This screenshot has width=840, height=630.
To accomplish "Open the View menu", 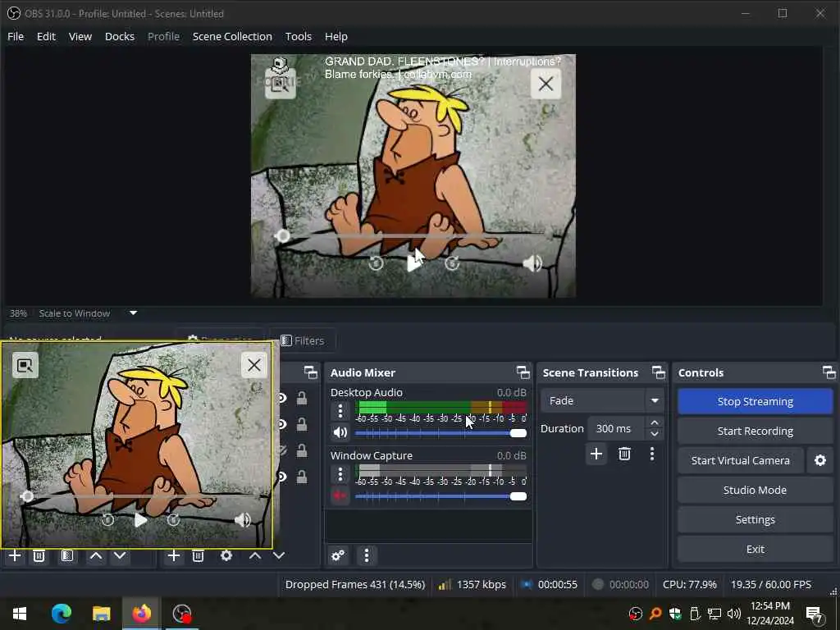I will [80, 36].
